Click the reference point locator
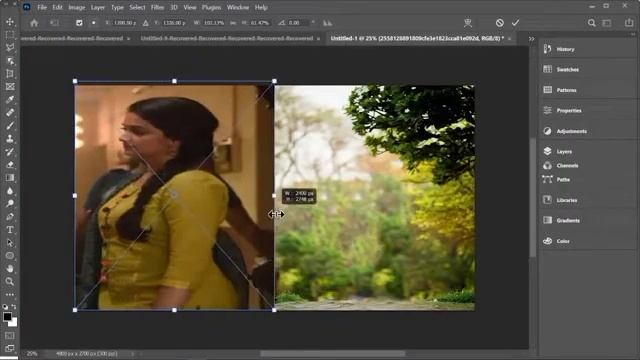 point(93,23)
